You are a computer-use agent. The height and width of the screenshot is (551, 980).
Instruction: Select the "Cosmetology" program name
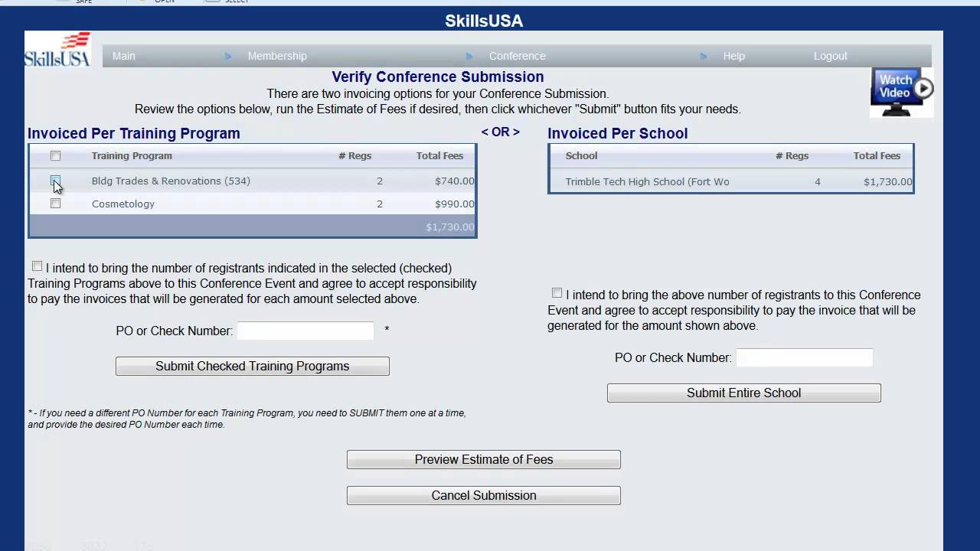point(123,204)
